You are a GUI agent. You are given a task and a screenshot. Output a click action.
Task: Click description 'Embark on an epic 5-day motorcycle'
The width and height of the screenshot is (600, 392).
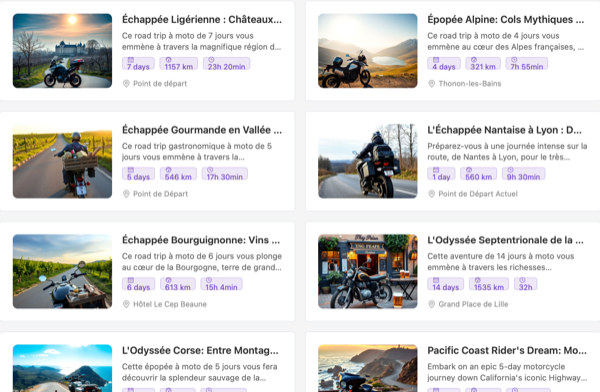tap(507, 372)
